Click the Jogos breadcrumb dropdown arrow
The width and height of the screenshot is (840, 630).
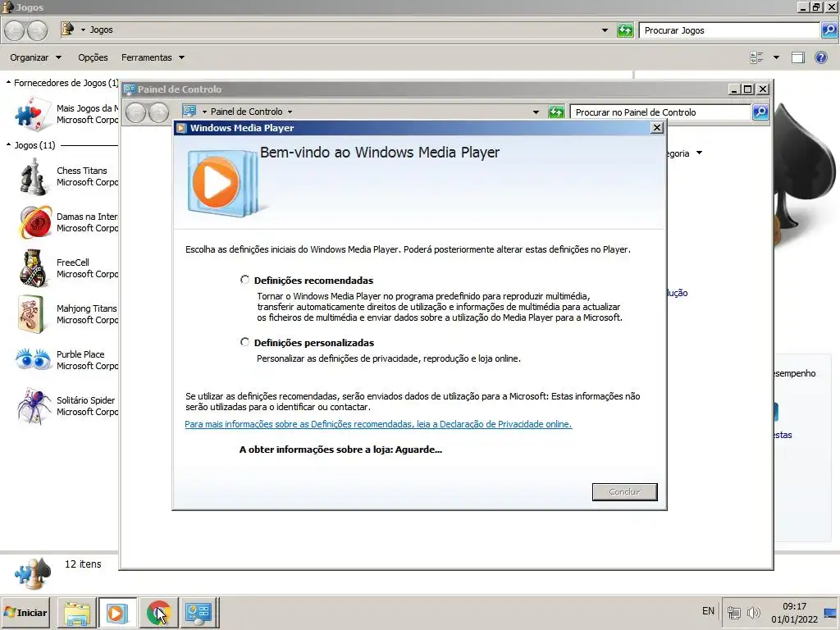pyautogui.click(x=83, y=30)
